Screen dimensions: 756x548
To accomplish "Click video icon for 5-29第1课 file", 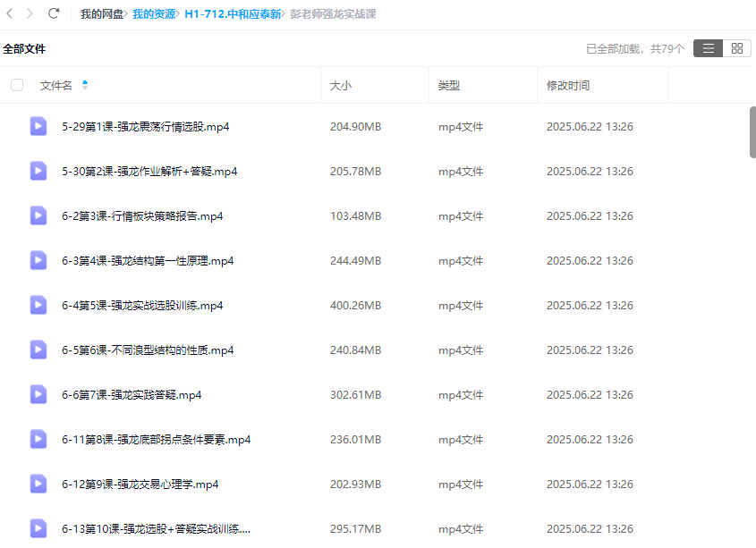I will [x=38, y=126].
